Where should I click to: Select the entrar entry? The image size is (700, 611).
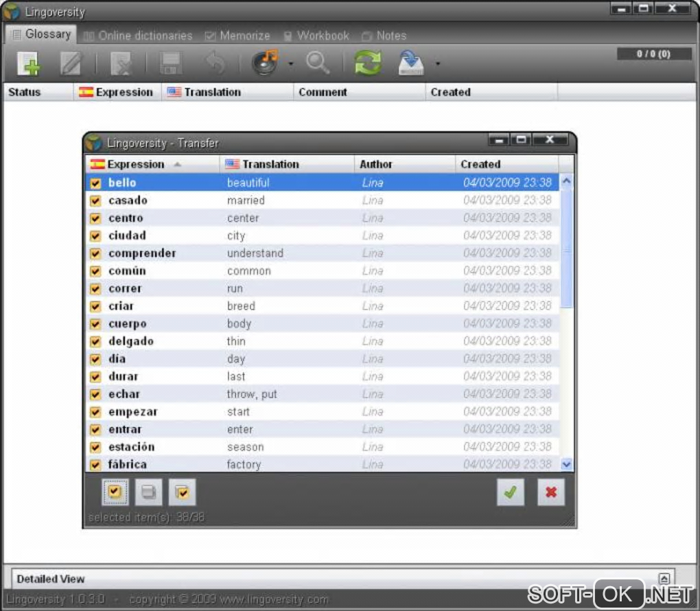[322, 430]
